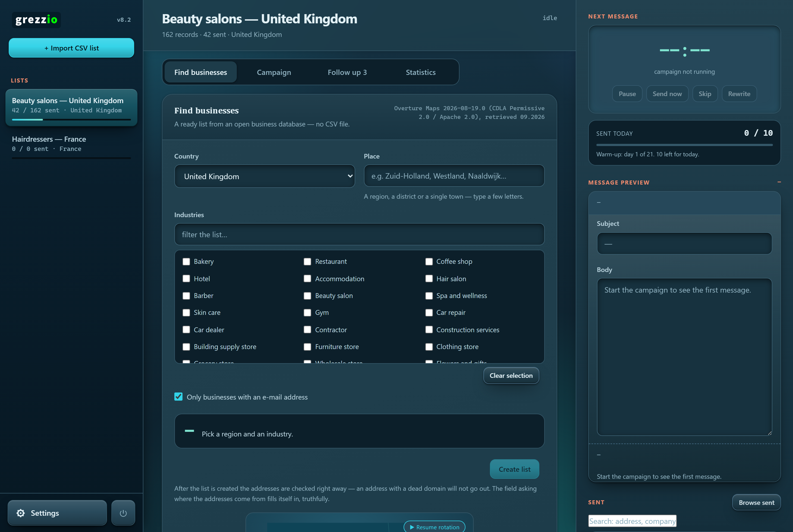The height and width of the screenshot is (532, 793).
Task: Click the Subject input field
Action: (x=684, y=244)
